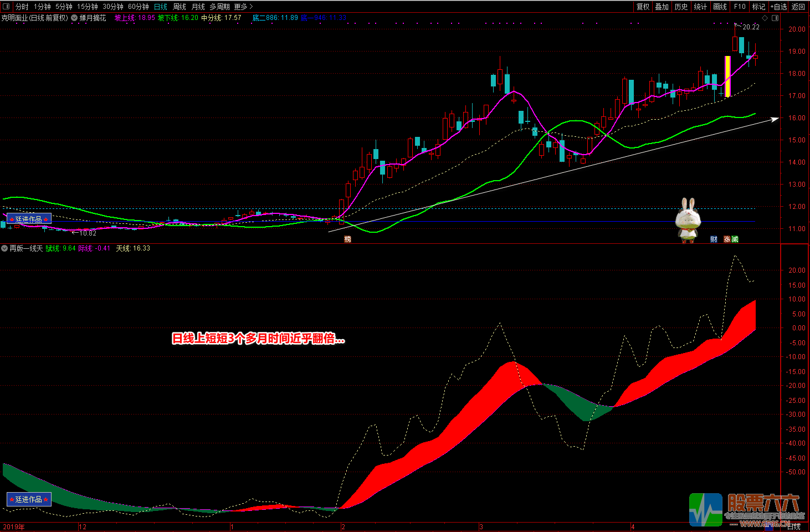Image resolution: width=810 pixels, height=532 pixels.
Task: Click the rabbit mascot icon
Action: [688, 219]
